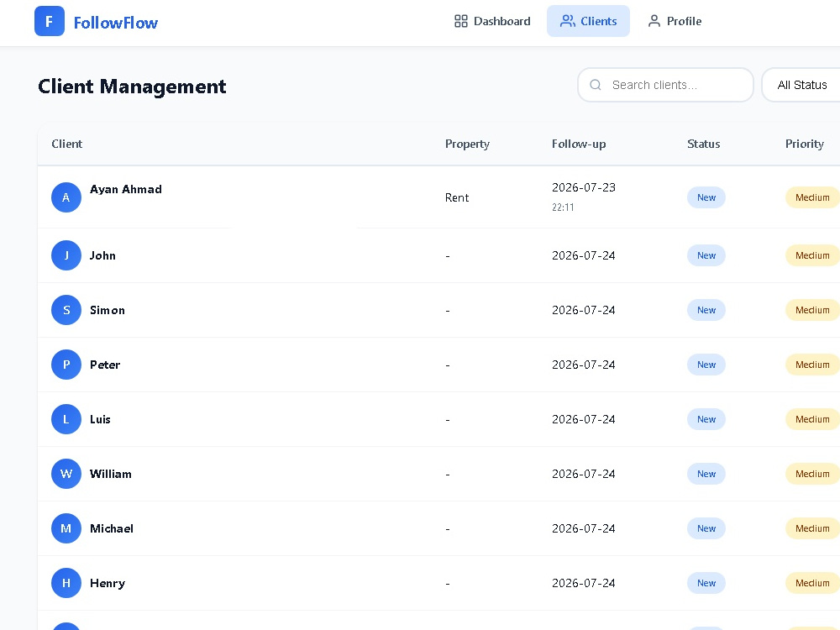The height and width of the screenshot is (630, 840).
Task: Open the All Status dropdown
Action: coord(801,85)
